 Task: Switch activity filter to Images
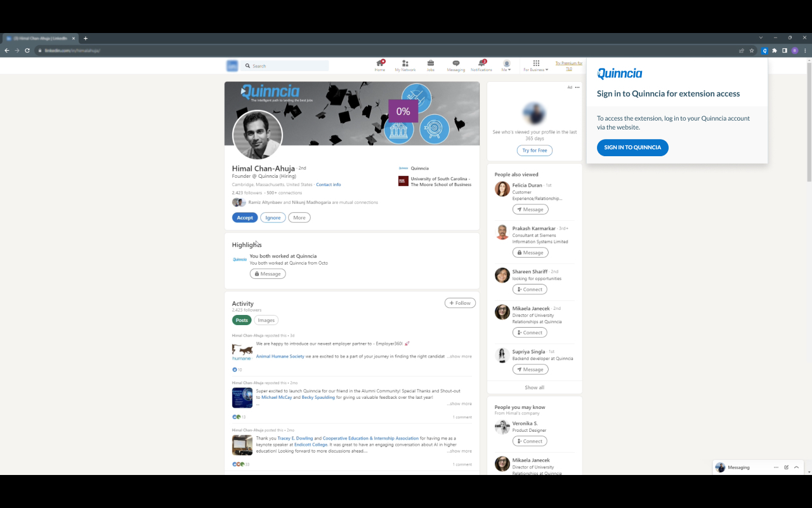click(x=266, y=319)
